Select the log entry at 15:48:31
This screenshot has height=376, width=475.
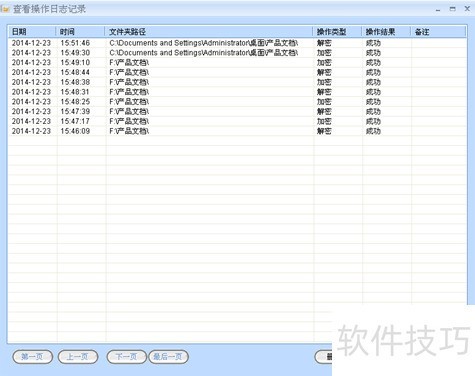click(237, 92)
